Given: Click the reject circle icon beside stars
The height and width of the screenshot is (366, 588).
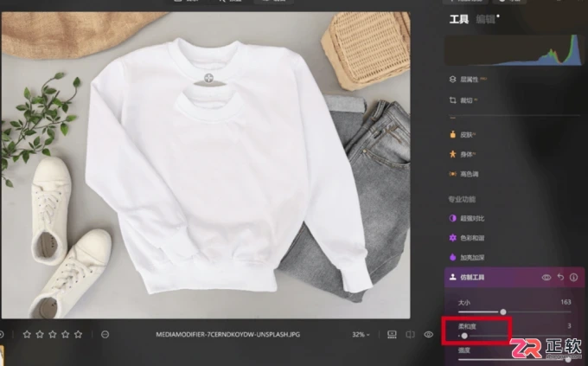Looking at the screenshot, I should (105, 334).
